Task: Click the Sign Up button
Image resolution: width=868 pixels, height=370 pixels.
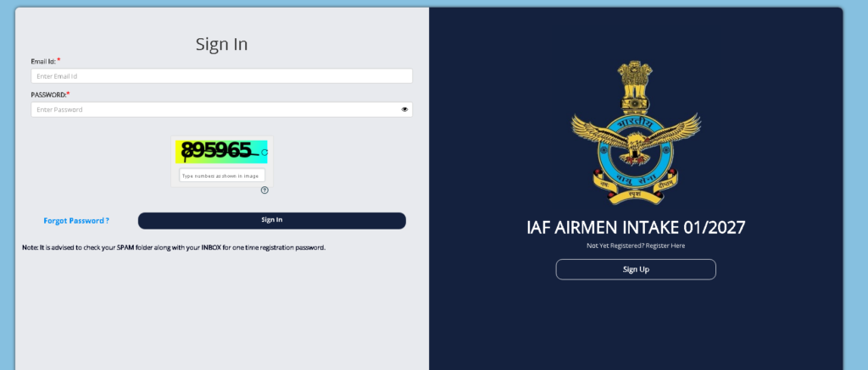Action: click(636, 269)
